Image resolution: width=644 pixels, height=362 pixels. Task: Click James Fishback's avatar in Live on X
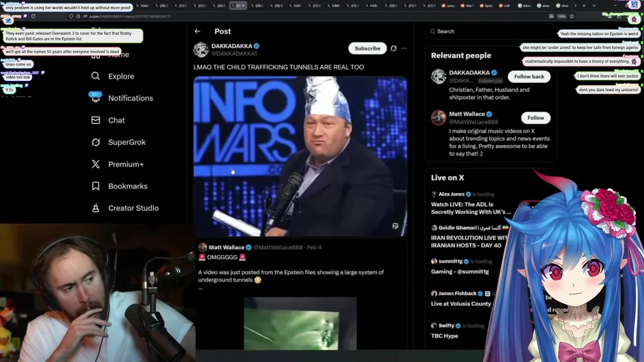434,294
